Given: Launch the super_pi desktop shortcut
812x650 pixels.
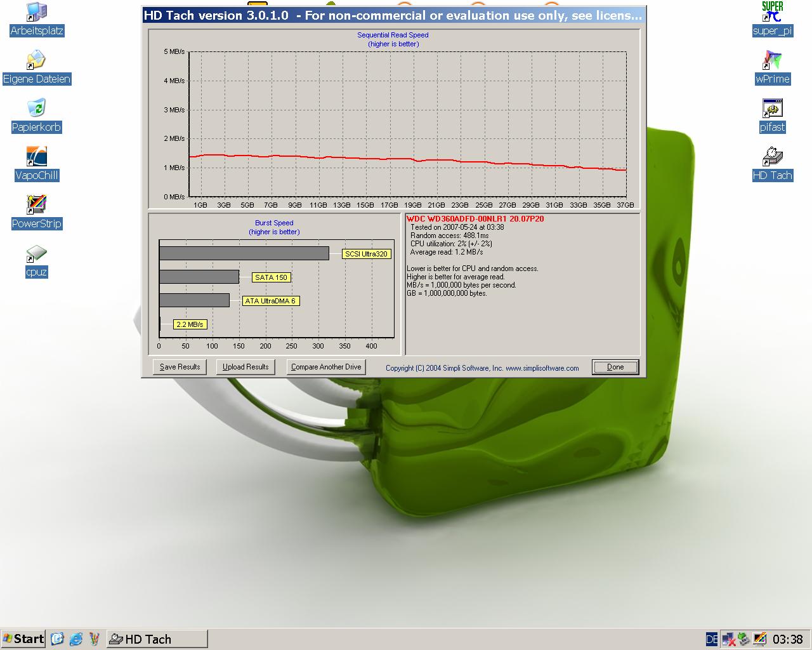Looking at the screenshot, I should [772, 12].
